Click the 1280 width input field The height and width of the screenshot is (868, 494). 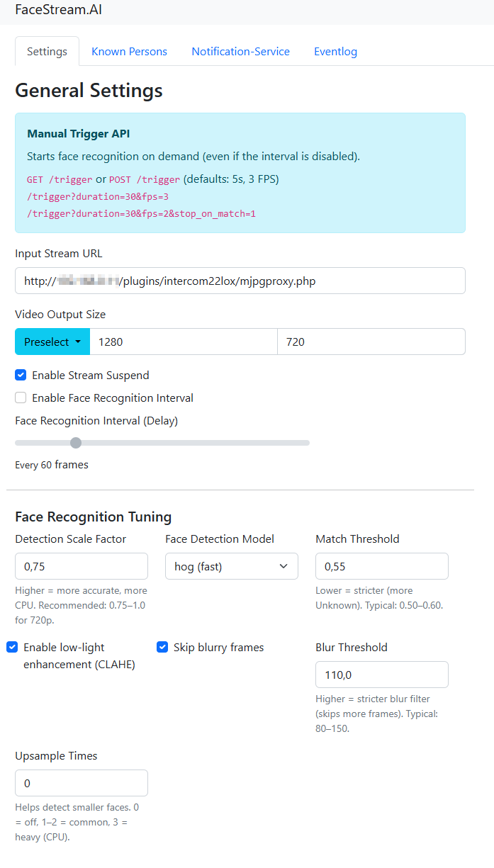(184, 342)
